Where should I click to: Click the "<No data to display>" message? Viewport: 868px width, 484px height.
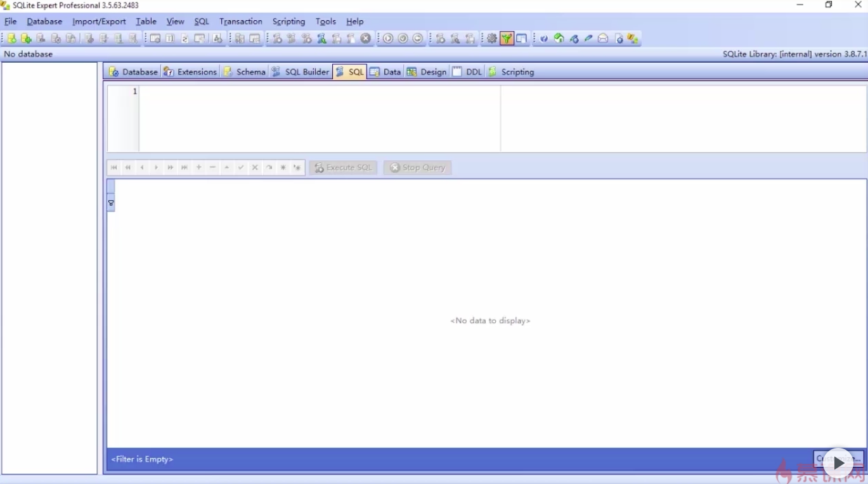tap(490, 321)
